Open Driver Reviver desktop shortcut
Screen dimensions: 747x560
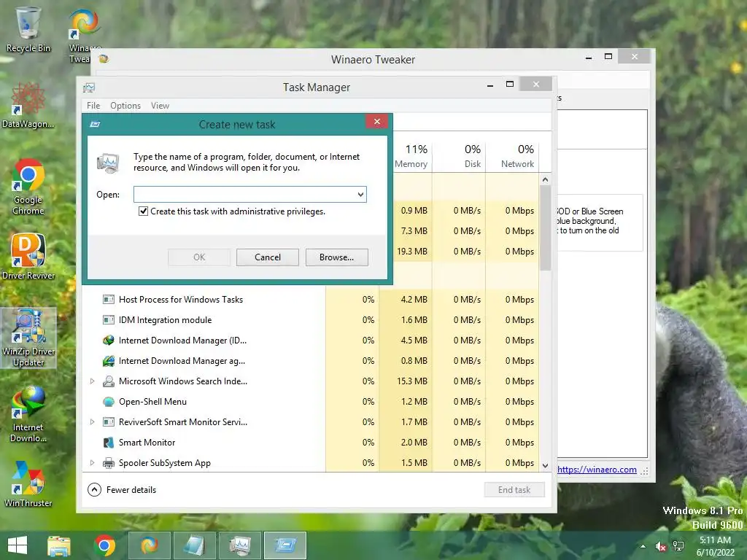tap(28, 256)
